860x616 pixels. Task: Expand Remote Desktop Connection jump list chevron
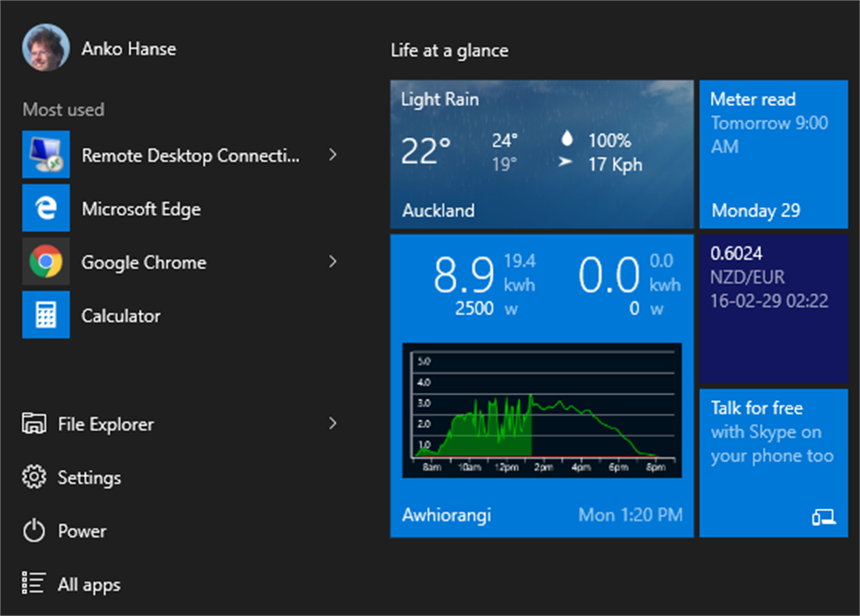[x=334, y=154]
